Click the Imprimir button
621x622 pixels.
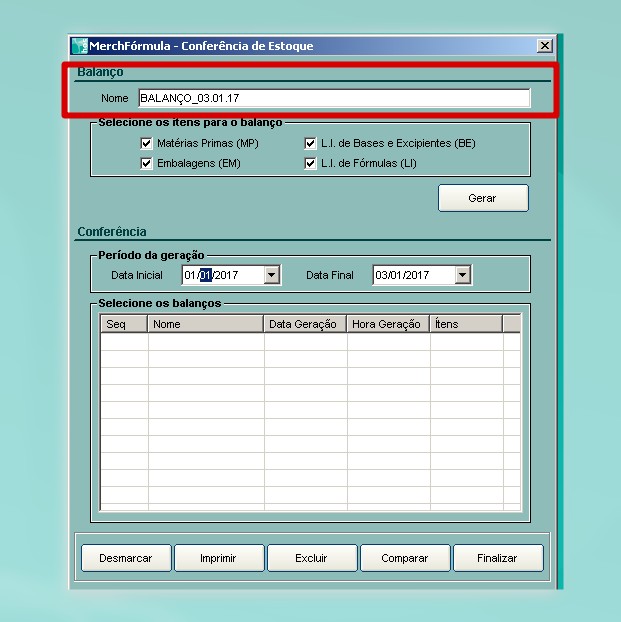pos(219,558)
